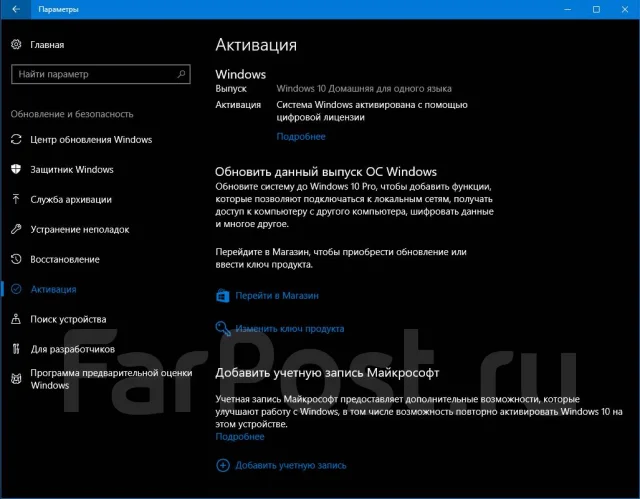Click the Store bag icon

tap(223, 295)
